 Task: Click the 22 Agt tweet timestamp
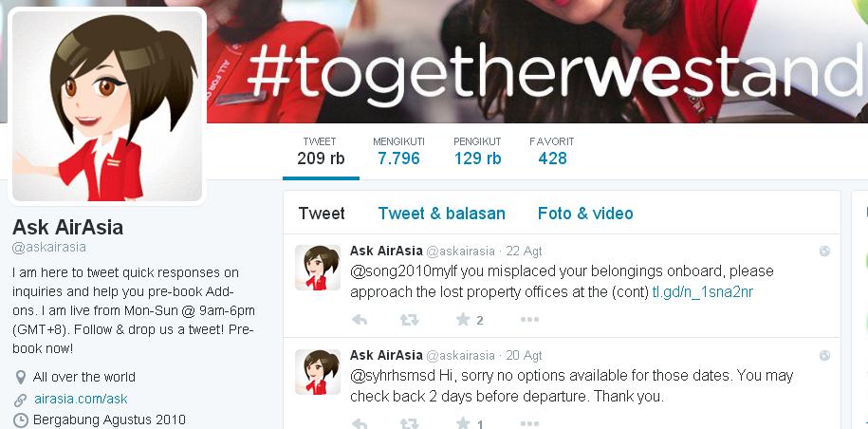tap(524, 252)
